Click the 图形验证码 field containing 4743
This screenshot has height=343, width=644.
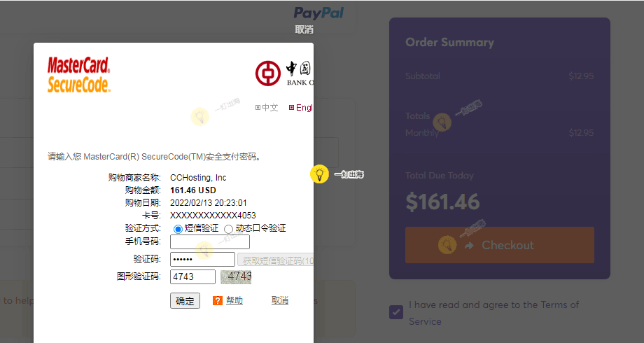click(x=192, y=276)
